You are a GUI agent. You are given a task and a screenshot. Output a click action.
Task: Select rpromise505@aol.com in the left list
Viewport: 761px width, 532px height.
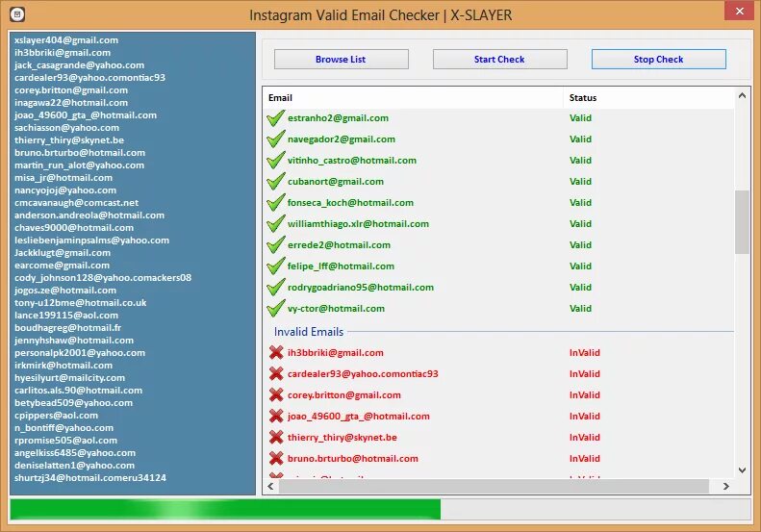pyautogui.click(x=66, y=441)
